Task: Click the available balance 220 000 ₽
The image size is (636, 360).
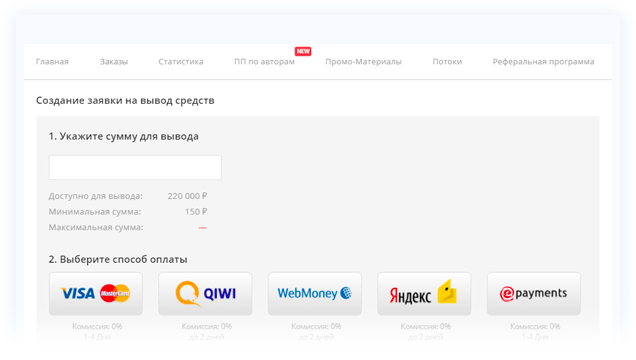Action: pos(187,196)
